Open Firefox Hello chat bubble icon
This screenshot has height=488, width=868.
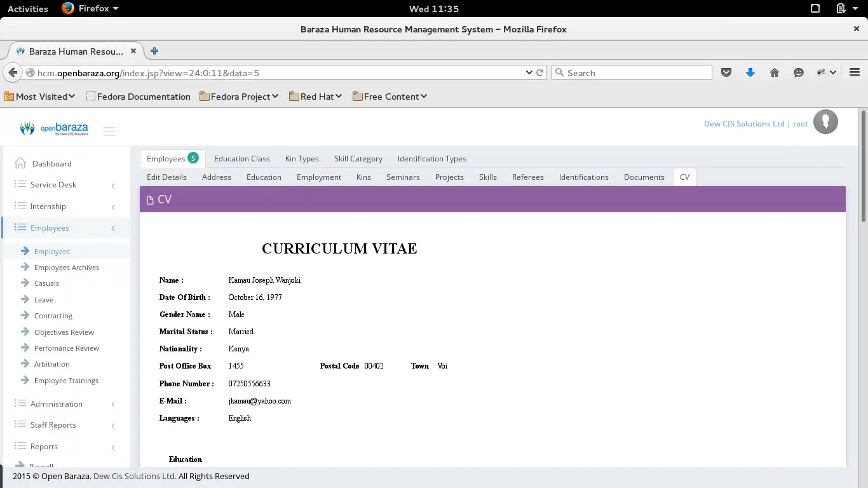(x=799, y=72)
